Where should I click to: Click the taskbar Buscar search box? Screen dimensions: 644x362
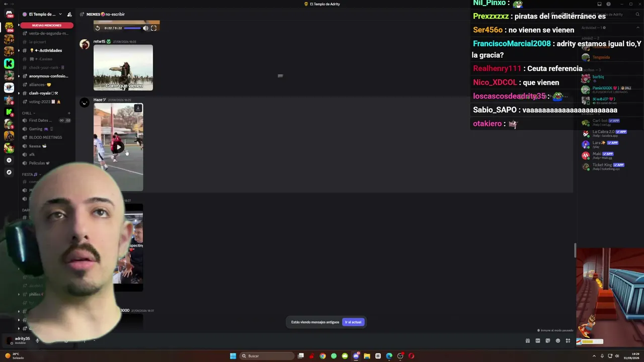(x=267, y=356)
